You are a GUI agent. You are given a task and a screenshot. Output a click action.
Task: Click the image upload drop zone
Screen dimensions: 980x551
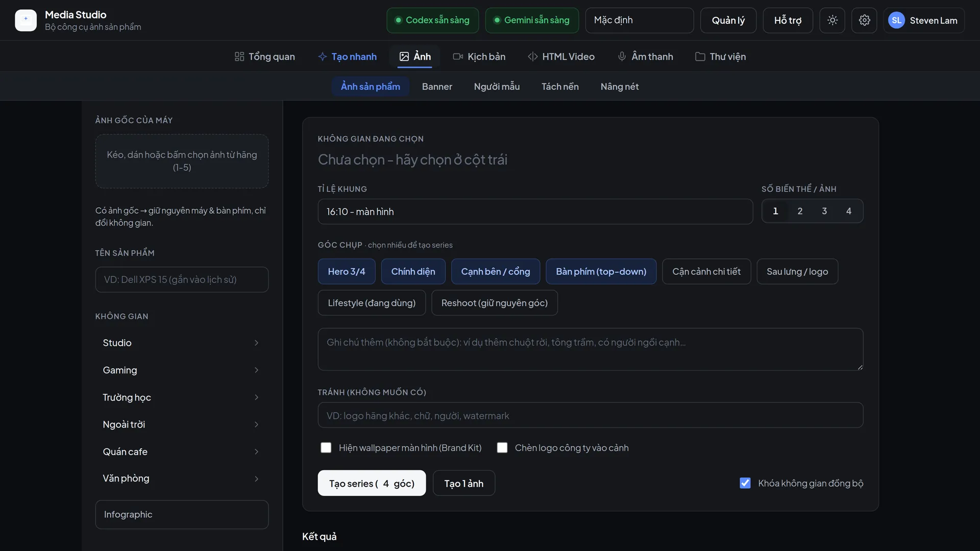182,161
